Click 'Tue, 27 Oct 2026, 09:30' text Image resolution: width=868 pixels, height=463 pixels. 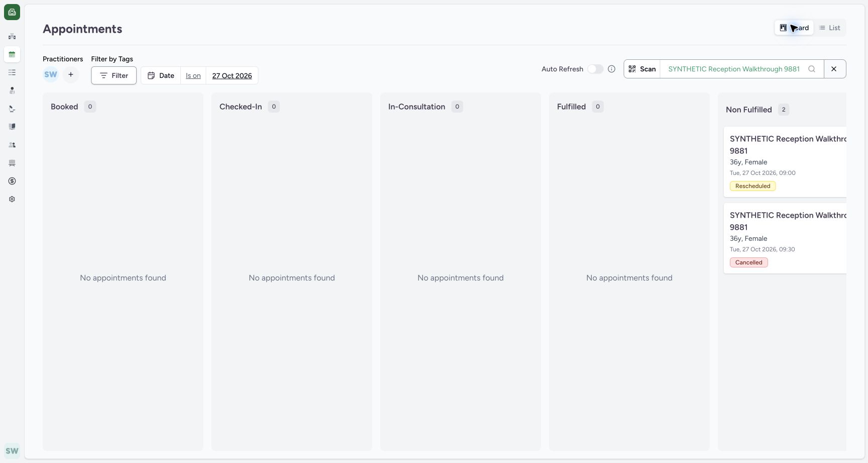762,249
